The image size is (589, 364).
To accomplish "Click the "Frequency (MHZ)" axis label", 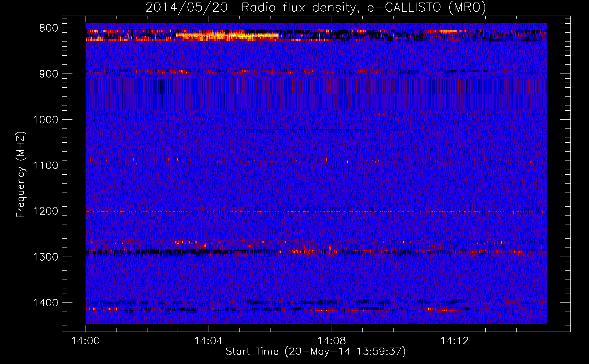I will pos(21,175).
